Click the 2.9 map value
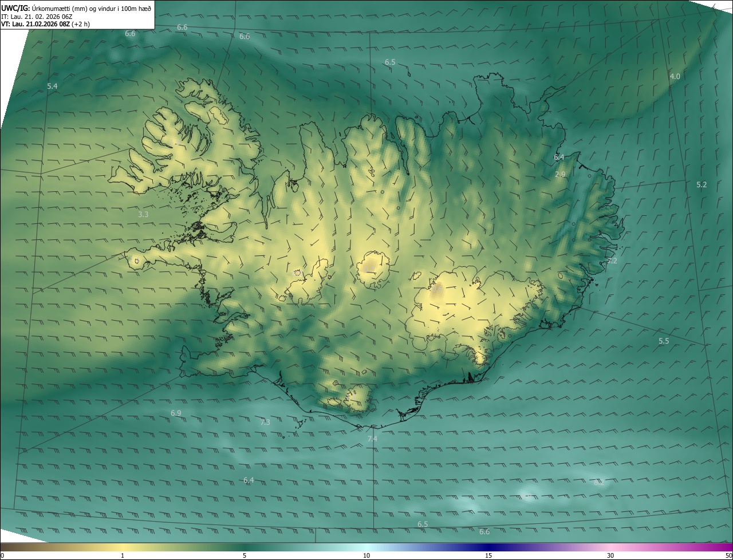The width and height of the screenshot is (733, 560). point(560,174)
